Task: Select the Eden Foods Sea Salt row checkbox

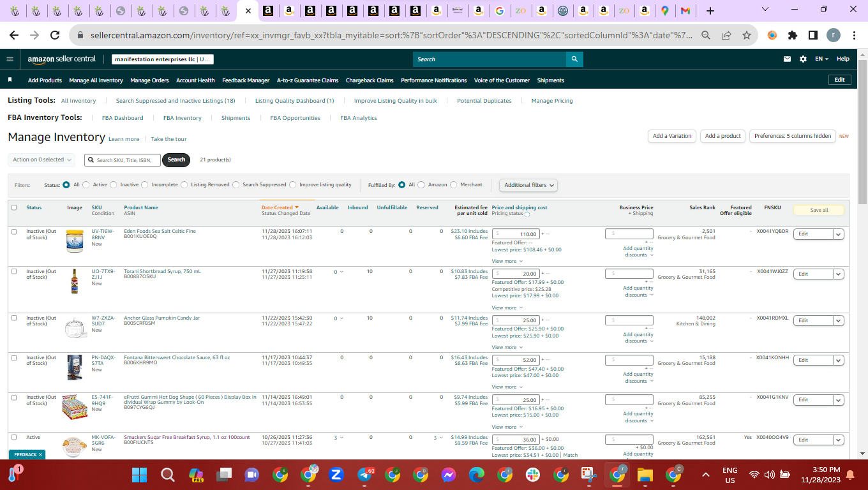Action: tap(14, 232)
